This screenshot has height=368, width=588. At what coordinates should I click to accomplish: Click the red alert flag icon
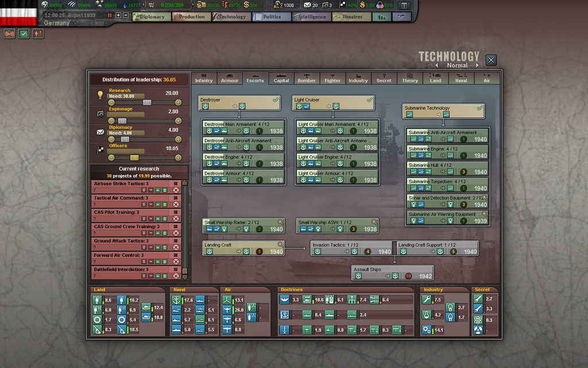[x=38, y=34]
